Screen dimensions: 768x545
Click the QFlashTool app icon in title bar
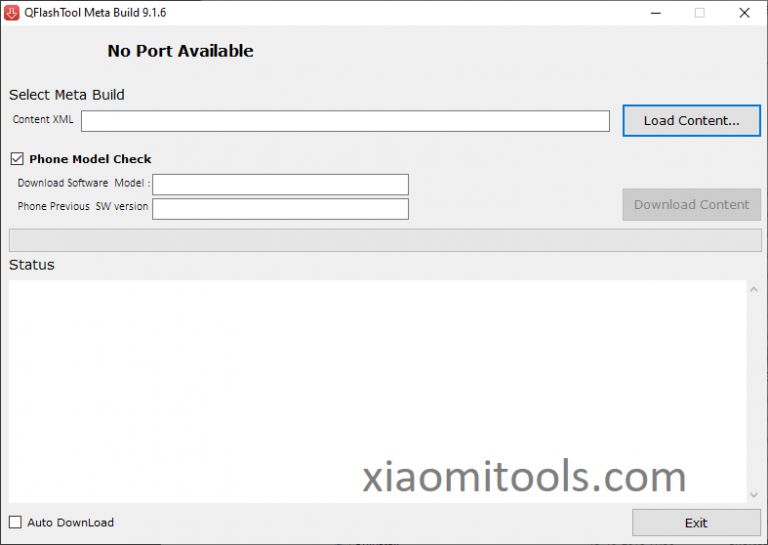[14, 13]
